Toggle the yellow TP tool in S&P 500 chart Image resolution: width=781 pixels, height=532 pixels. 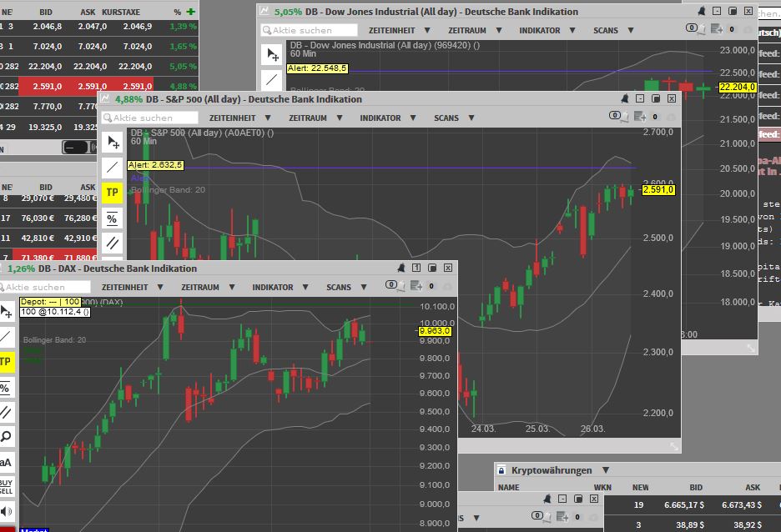pyautogui.click(x=113, y=193)
